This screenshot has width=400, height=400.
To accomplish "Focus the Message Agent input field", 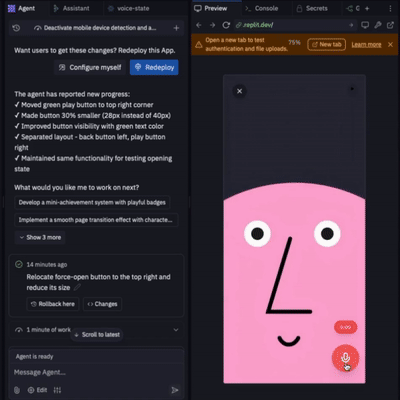I will point(97,372).
